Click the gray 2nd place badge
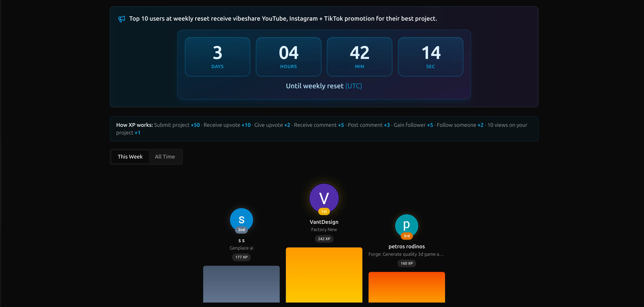The image size is (644, 307). [x=241, y=230]
